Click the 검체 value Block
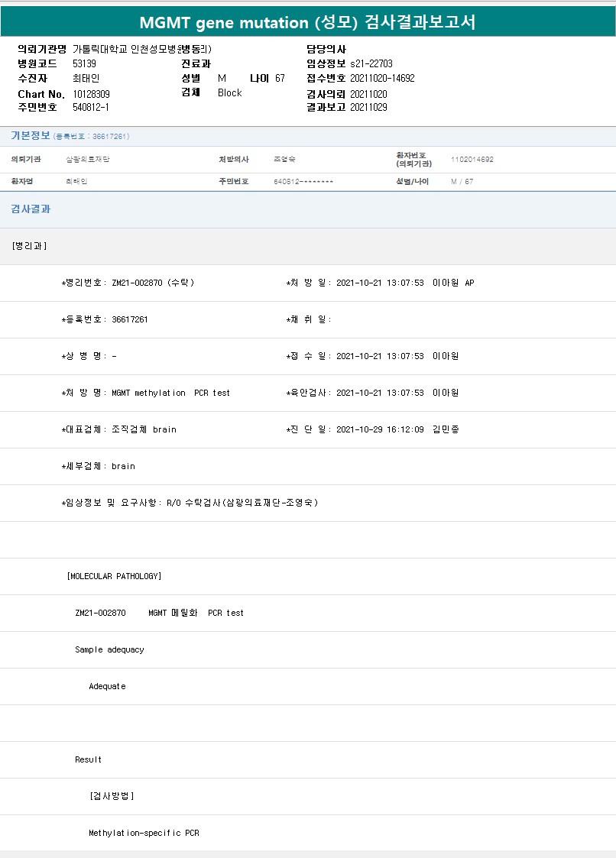 (x=229, y=92)
